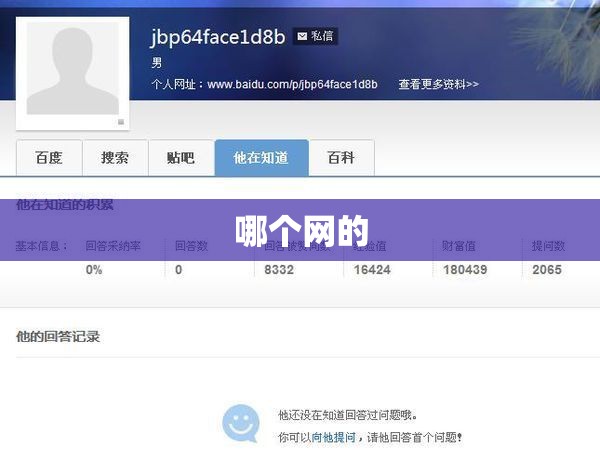The image size is (600, 460).
Task: Click small icon at avatar's bottom corner
Action: point(121,122)
